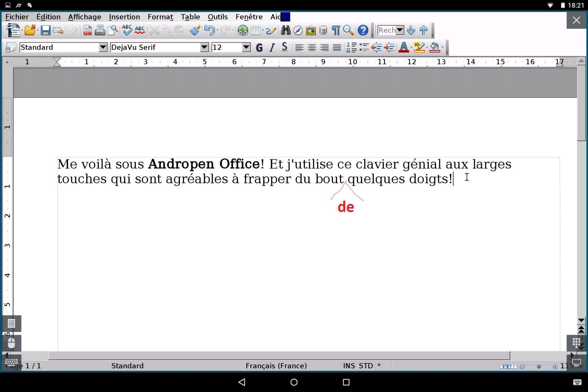Increase paragraph indent
The image size is (588, 392).
pyautogui.click(x=389, y=47)
